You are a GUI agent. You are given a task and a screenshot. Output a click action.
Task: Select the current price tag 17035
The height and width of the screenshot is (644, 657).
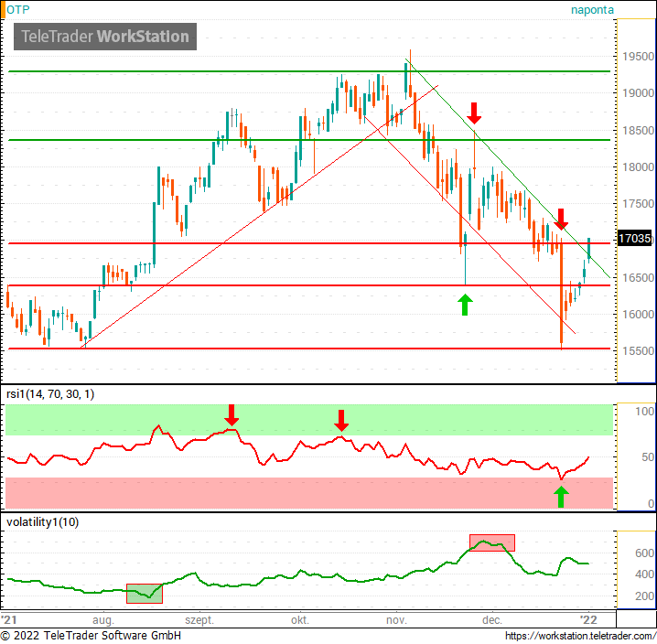635,239
